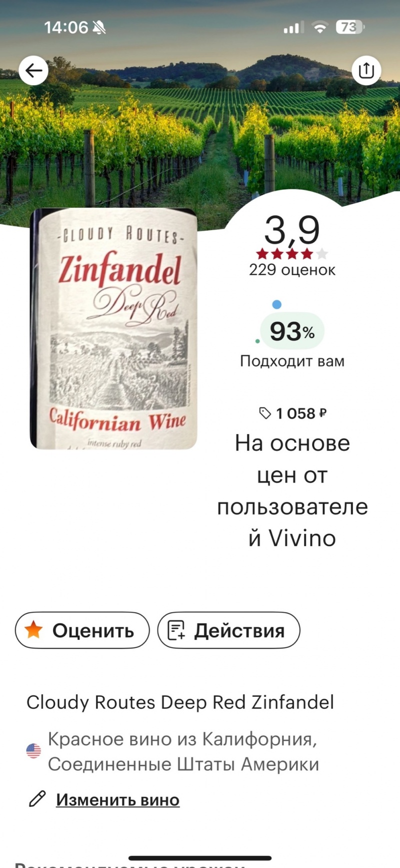
Task: Open the share icon
Action: pos(366,71)
